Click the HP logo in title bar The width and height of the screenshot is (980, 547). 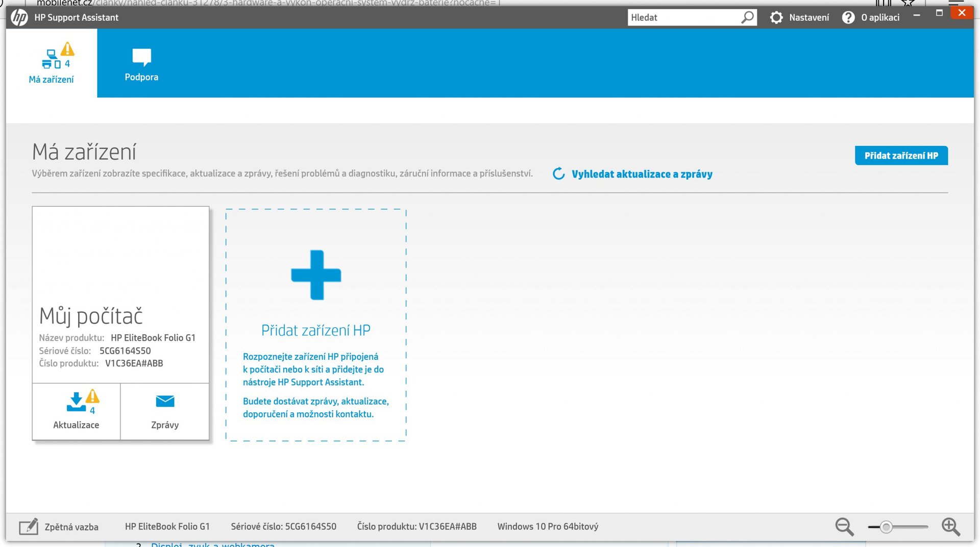coord(19,17)
